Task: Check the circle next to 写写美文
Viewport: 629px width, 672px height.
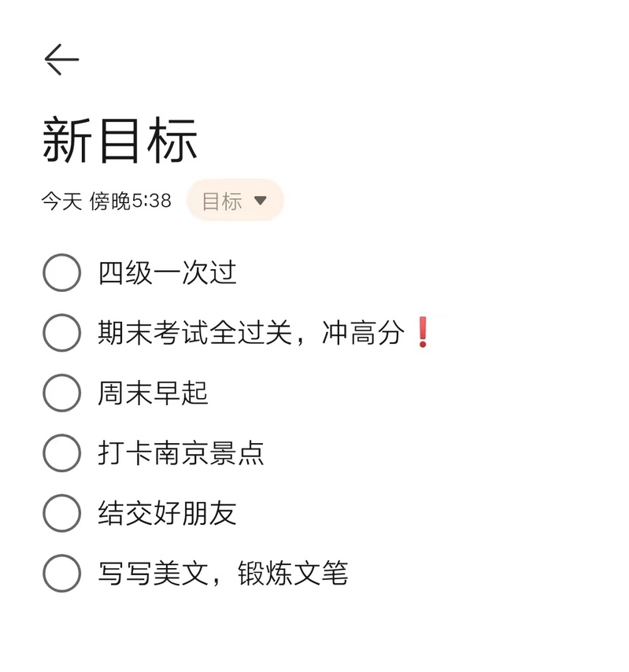Action: (61, 574)
